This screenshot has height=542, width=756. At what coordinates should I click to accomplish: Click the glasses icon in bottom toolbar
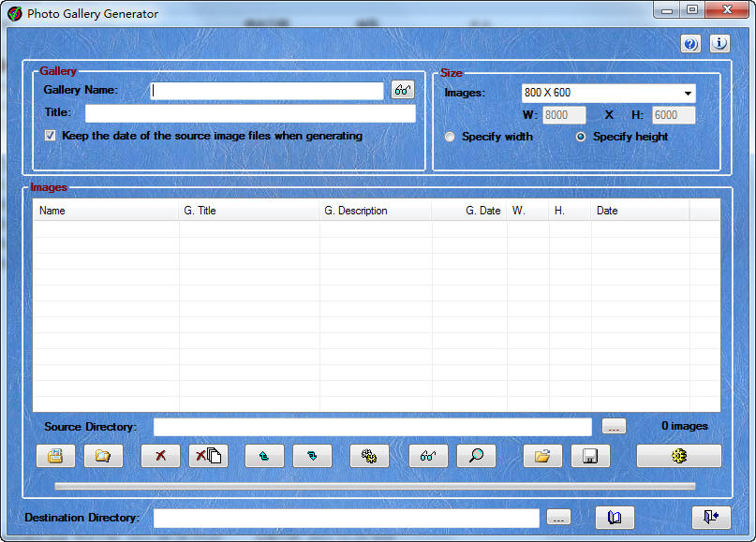[428, 456]
